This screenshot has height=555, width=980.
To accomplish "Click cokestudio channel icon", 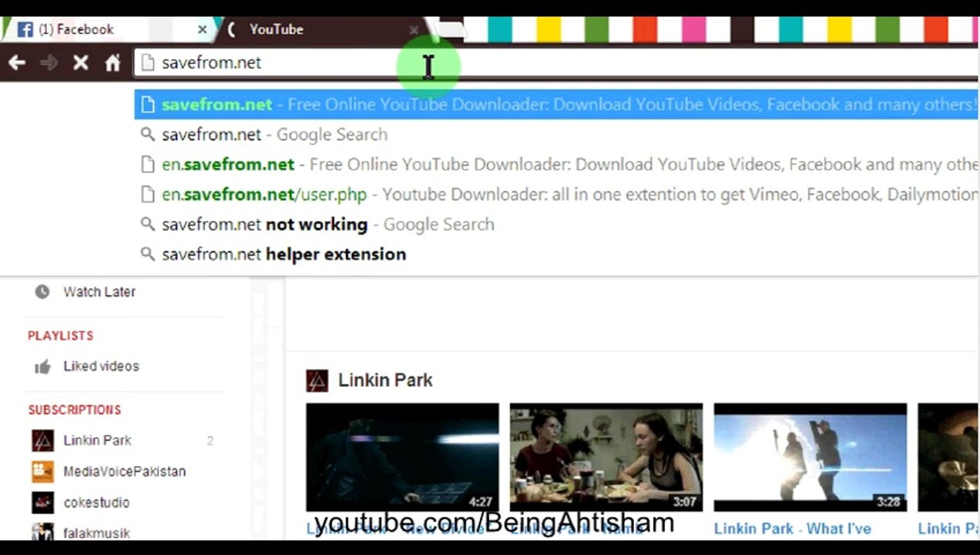I will [x=42, y=502].
